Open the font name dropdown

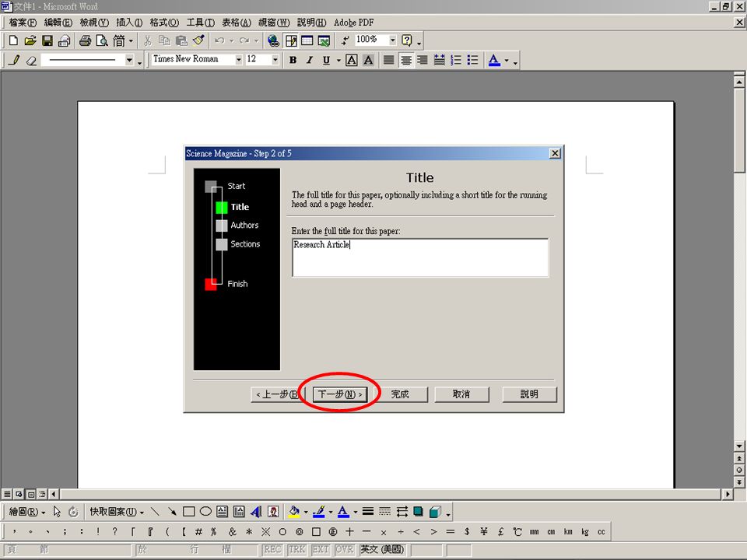(x=238, y=60)
